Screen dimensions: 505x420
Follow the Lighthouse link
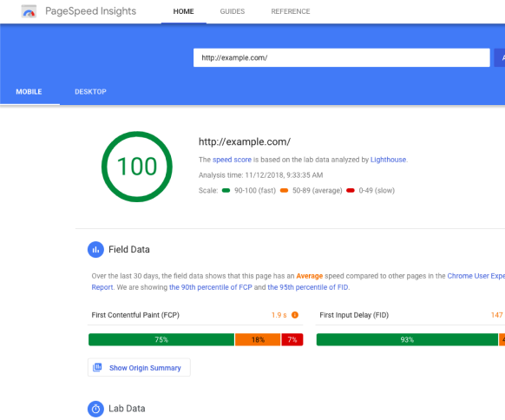pos(388,160)
